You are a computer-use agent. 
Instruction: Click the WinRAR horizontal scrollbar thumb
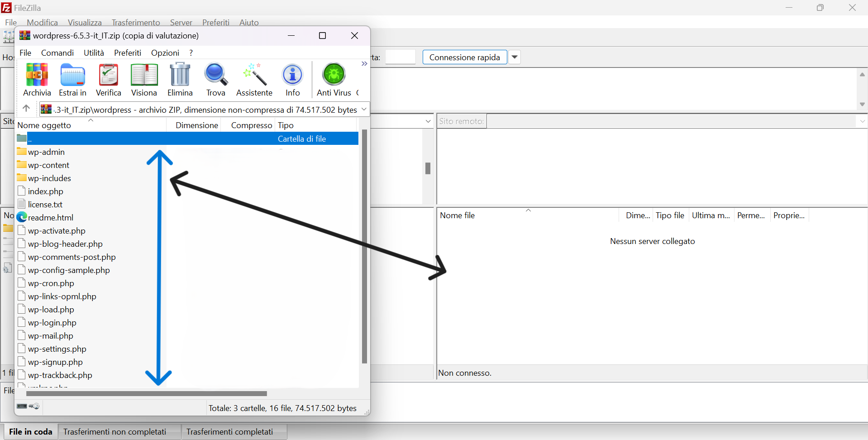click(x=147, y=393)
